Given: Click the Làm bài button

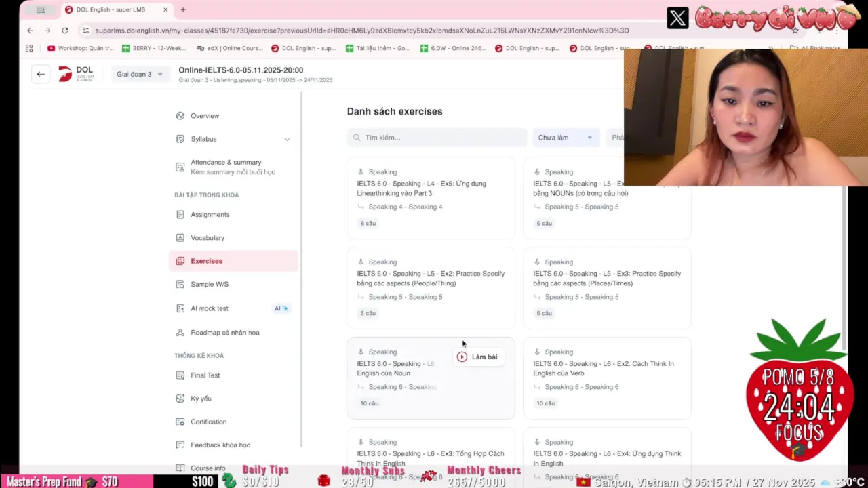Looking at the screenshot, I should pos(478,357).
